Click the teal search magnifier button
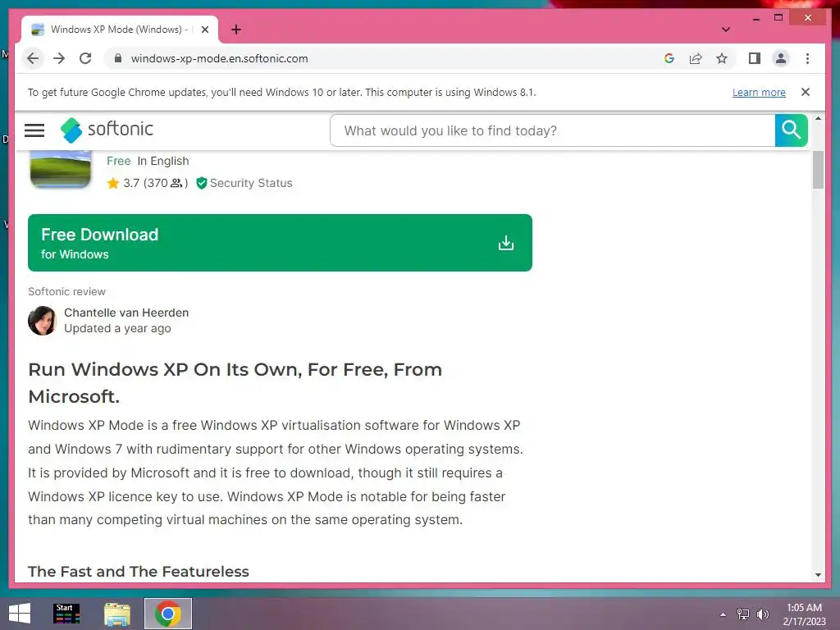This screenshot has height=630, width=840. coord(791,130)
